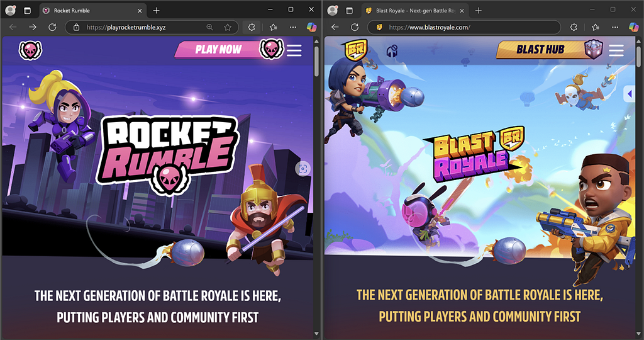Launch Copilot in the Blast Royale window

(634, 27)
